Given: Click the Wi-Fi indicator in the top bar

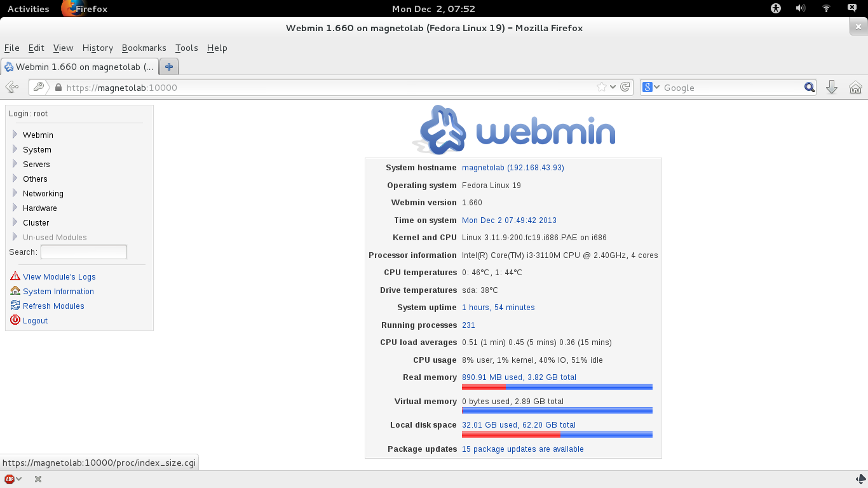Looking at the screenshot, I should click(x=825, y=8).
